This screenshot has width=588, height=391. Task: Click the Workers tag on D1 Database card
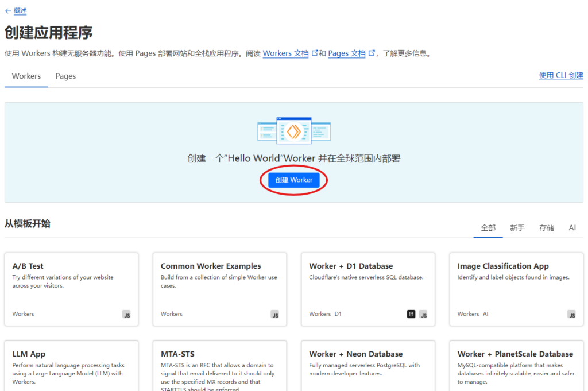pos(320,313)
